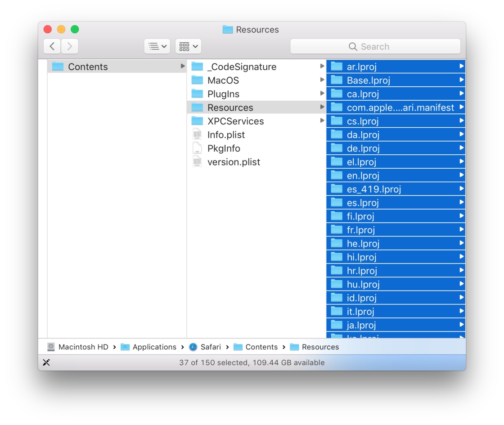Click the Macintosh HD disk icon
Screen dimensions: 504x425
[51, 347]
